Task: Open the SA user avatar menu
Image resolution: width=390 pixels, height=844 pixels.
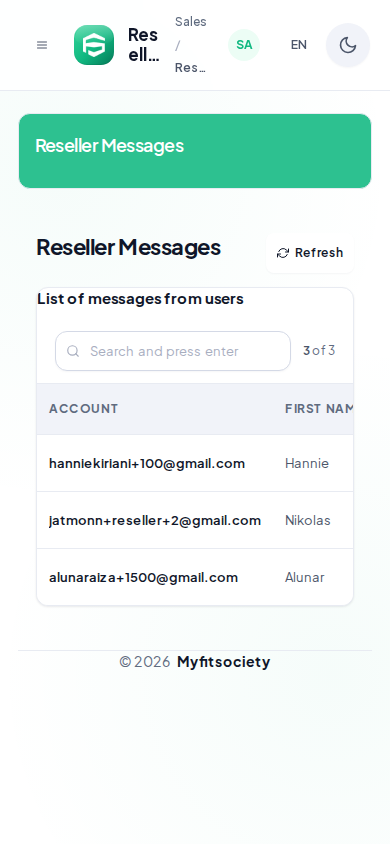Action: pyautogui.click(x=244, y=45)
